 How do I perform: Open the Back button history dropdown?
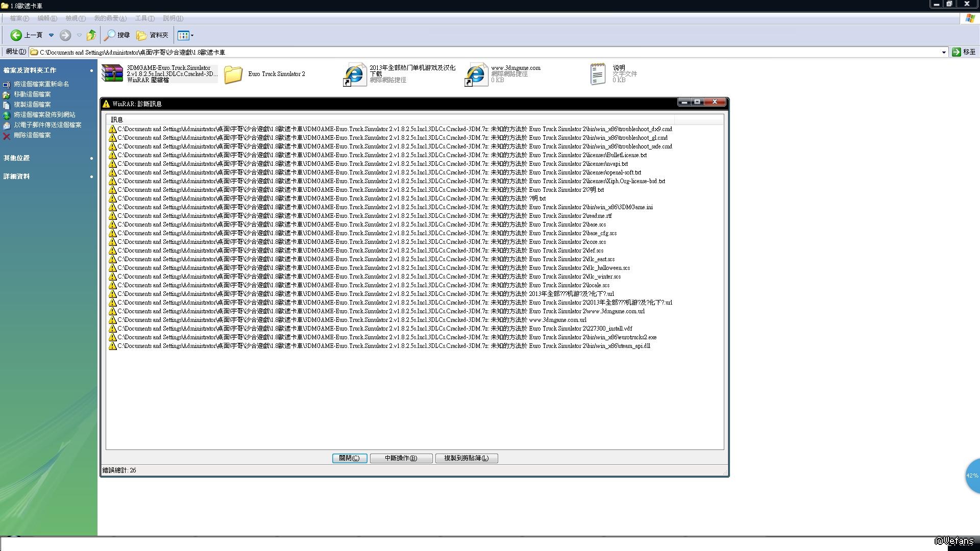(51, 35)
